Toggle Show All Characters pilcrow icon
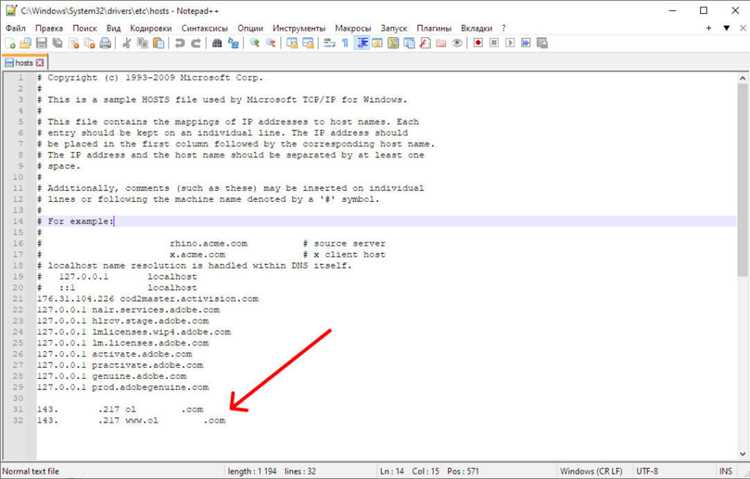 click(345, 43)
